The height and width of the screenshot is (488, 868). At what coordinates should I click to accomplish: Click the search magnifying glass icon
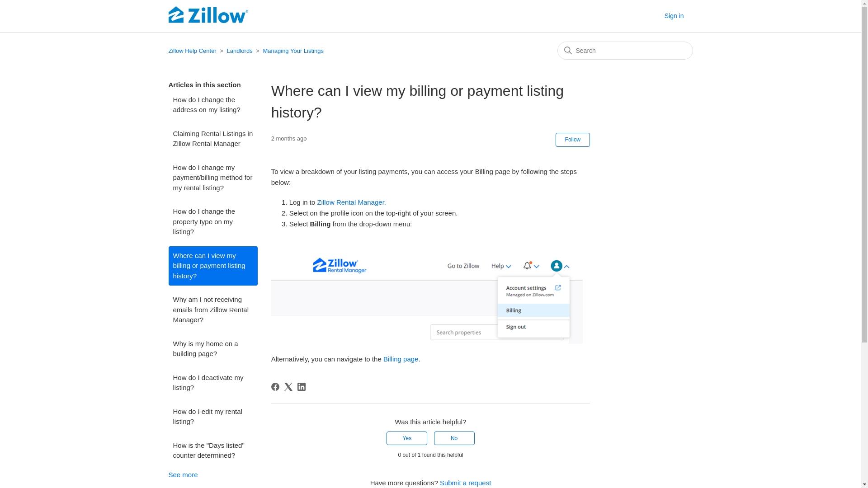click(568, 51)
